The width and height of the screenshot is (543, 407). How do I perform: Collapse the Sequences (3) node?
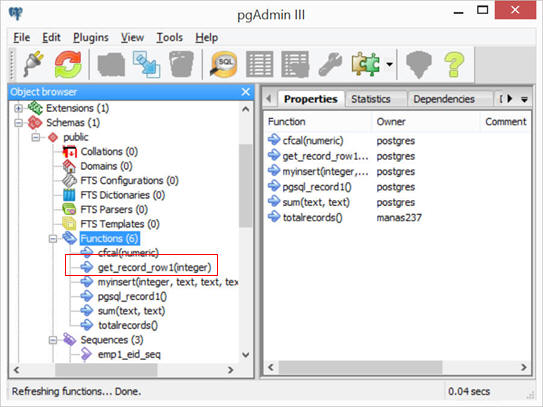tap(53, 340)
